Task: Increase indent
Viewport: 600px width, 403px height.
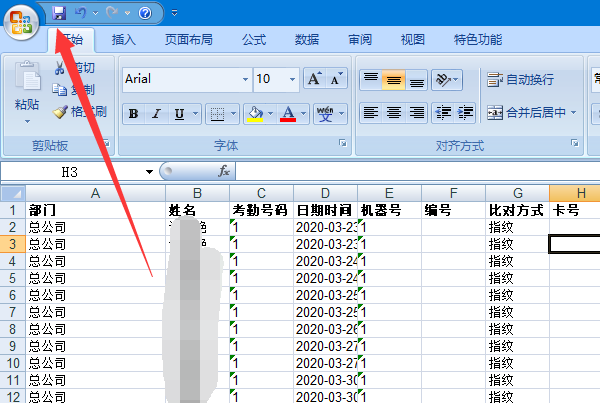Action: click(465, 113)
